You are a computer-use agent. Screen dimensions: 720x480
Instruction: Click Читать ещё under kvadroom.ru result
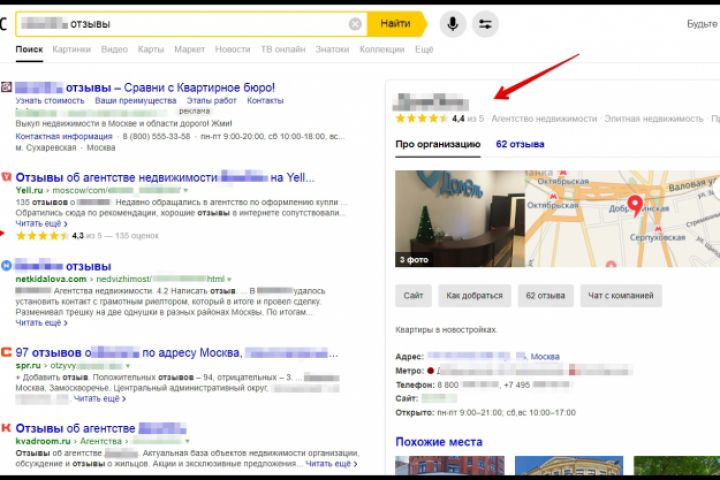tap(331, 464)
